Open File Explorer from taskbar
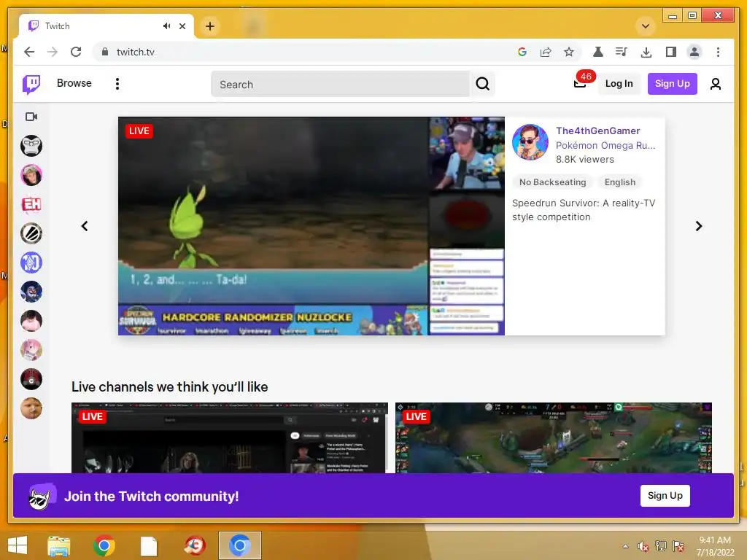This screenshot has width=747, height=560. tap(59, 545)
